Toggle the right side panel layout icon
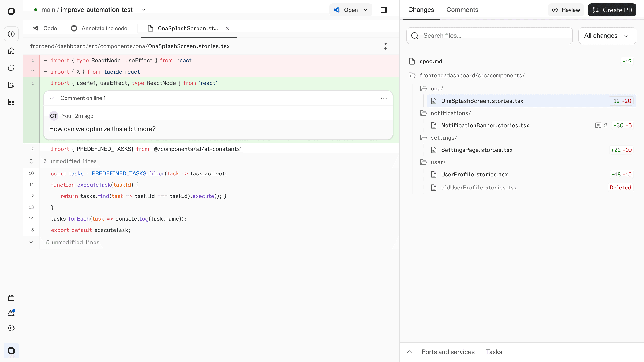This screenshot has height=362, width=644. coord(384,10)
